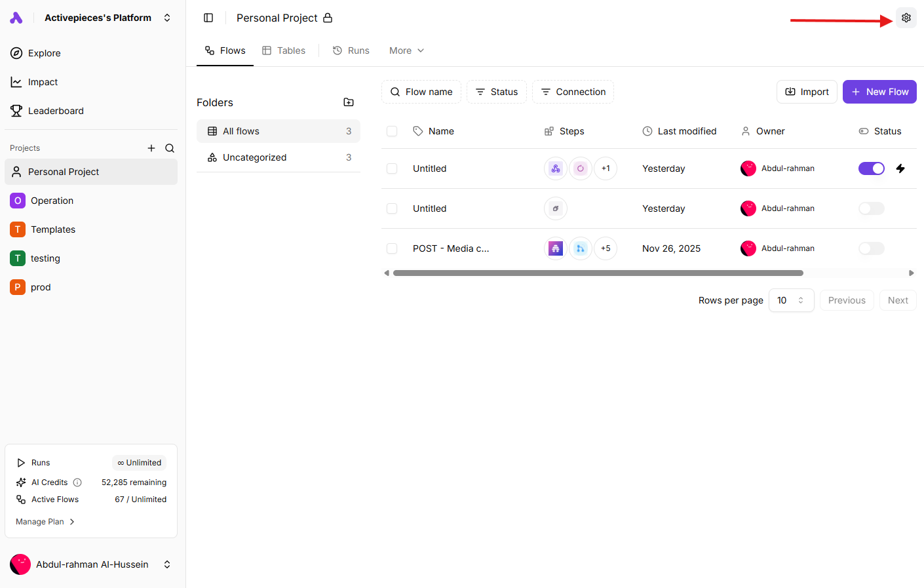Create a new folder with the folder-plus icon
Viewport: 924px width, 588px height.
point(349,102)
